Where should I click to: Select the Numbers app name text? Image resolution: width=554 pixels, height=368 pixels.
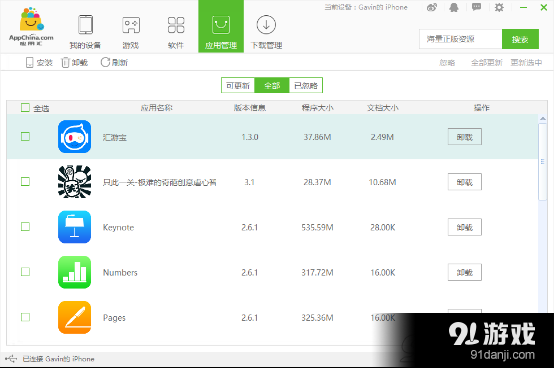120,273
